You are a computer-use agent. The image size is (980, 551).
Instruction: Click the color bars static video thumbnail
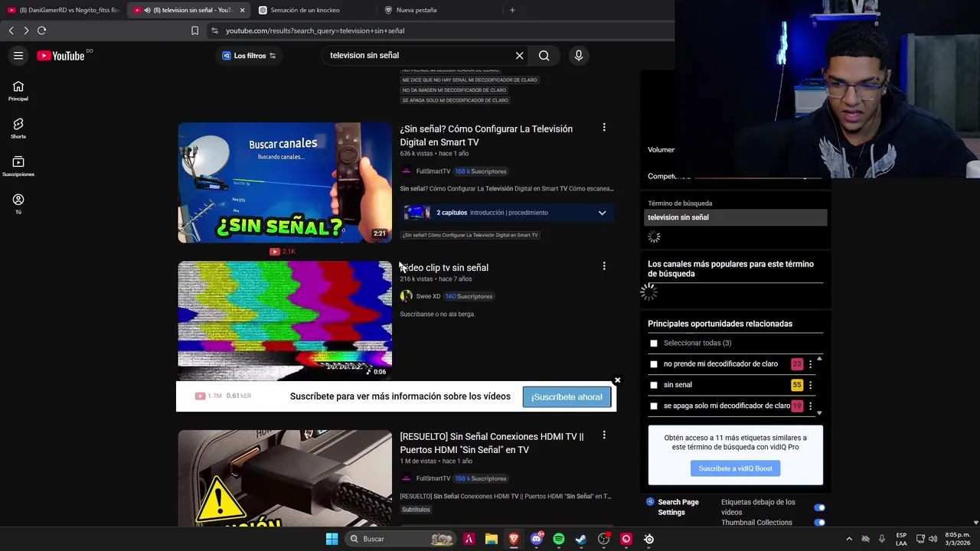pos(285,320)
